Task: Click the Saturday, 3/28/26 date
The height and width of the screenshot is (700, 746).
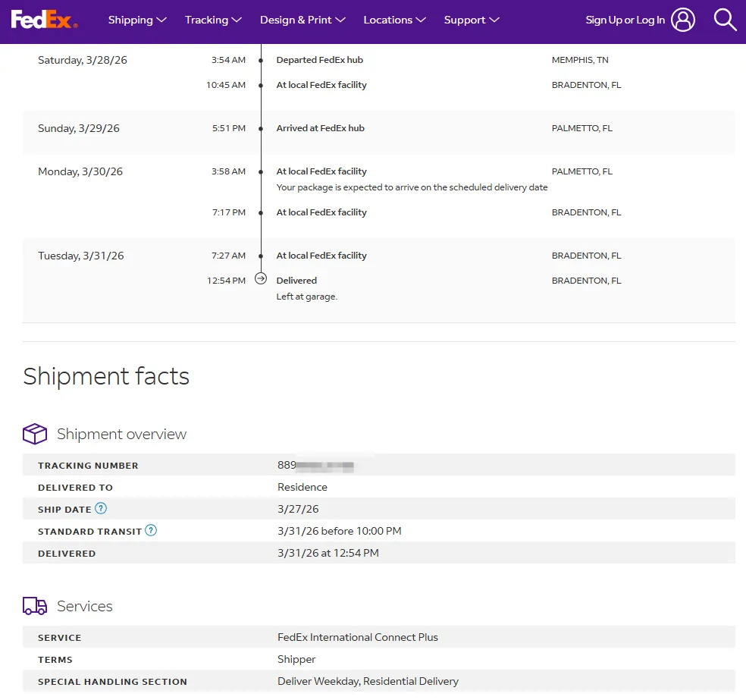Action: [x=83, y=60]
